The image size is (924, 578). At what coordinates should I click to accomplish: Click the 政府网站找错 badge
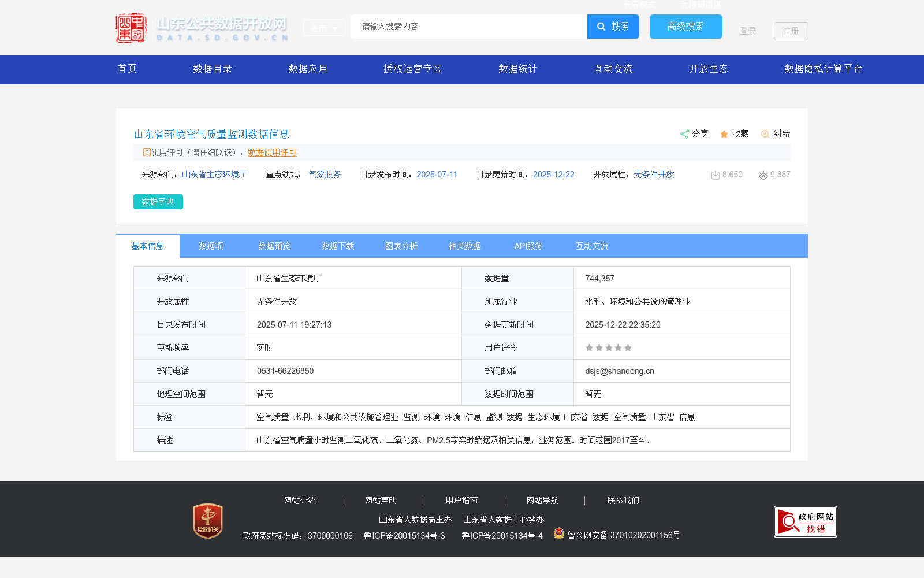(x=805, y=521)
